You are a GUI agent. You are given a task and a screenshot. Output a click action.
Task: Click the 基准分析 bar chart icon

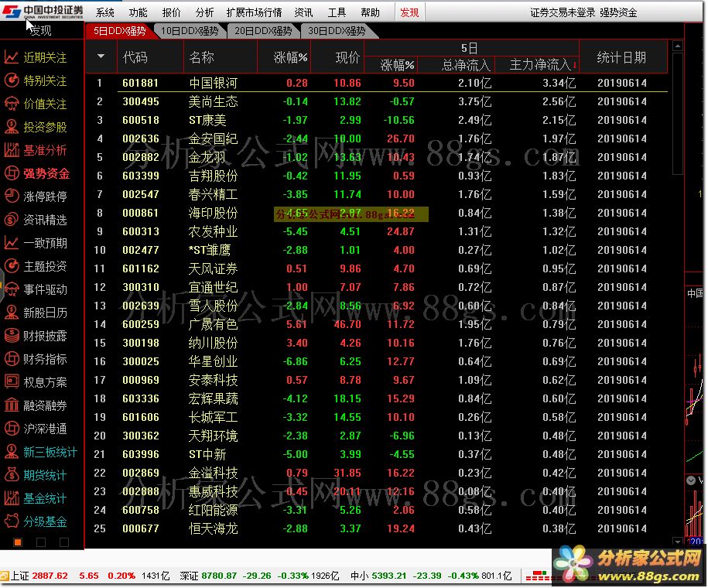[x=12, y=150]
